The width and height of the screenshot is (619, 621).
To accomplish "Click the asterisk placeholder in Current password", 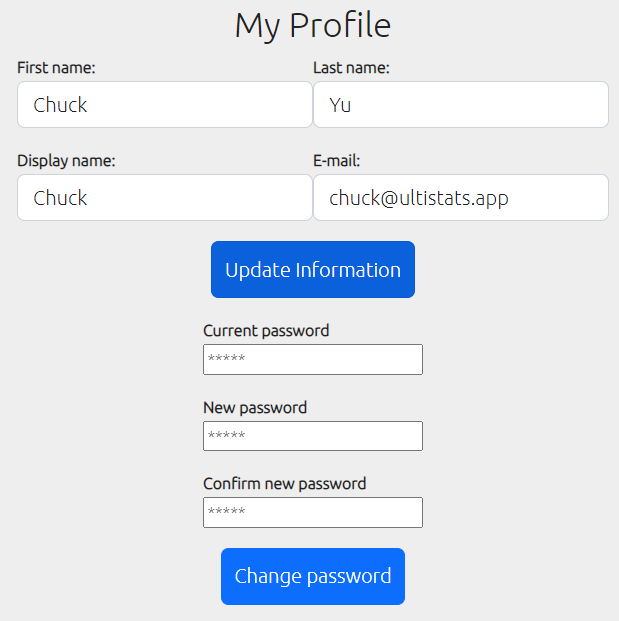I will click(x=227, y=358).
